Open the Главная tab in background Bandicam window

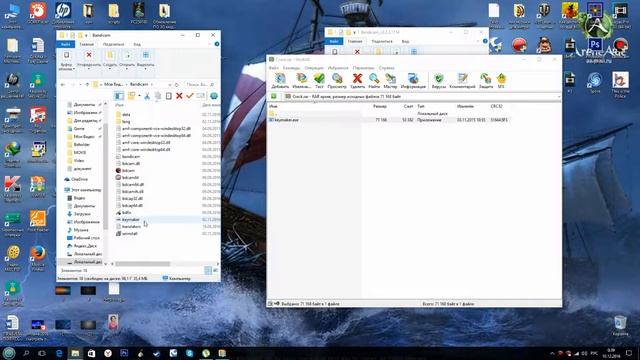click(x=355, y=41)
